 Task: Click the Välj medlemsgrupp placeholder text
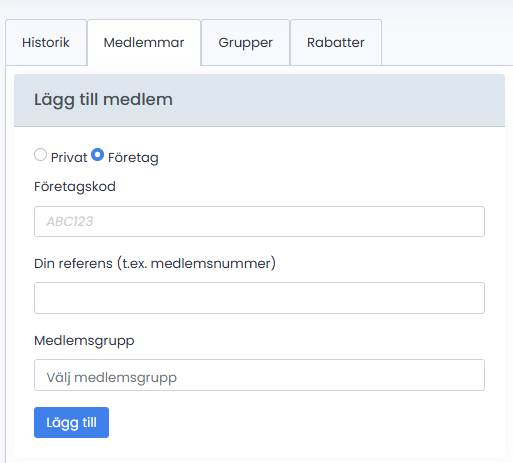click(111, 378)
